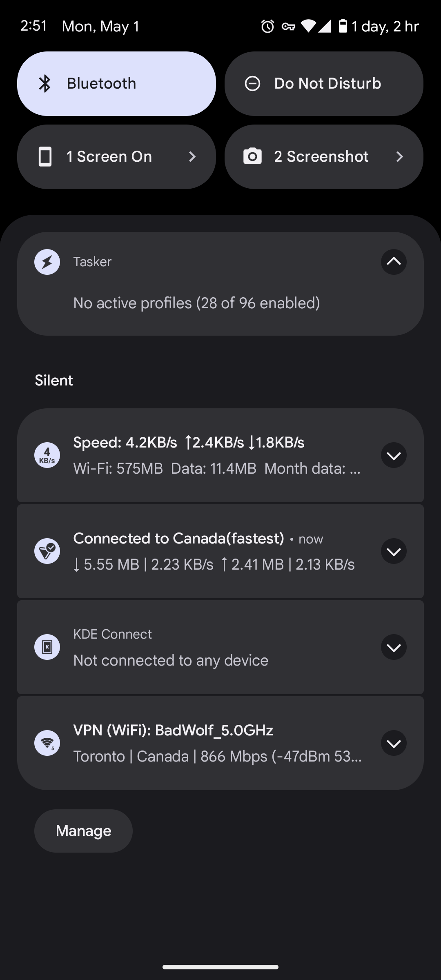Expand the Connected to Canada notification
441x980 pixels.
pos(394,551)
